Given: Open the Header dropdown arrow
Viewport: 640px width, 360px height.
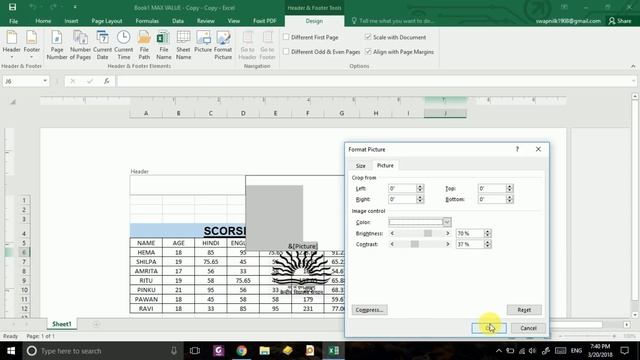Looking at the screenshot, I should [x=11, y=57].
